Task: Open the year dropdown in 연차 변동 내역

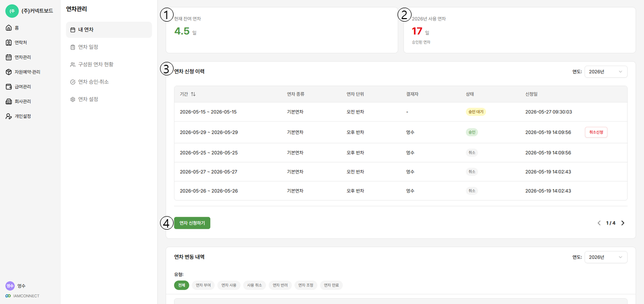Action: [x=606, y=257]
